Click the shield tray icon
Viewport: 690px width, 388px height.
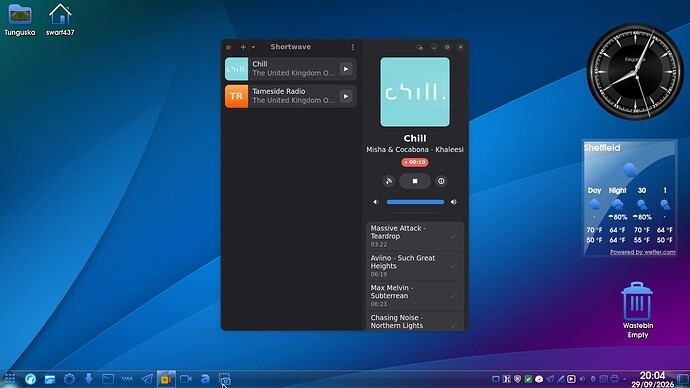coord(518,379)
